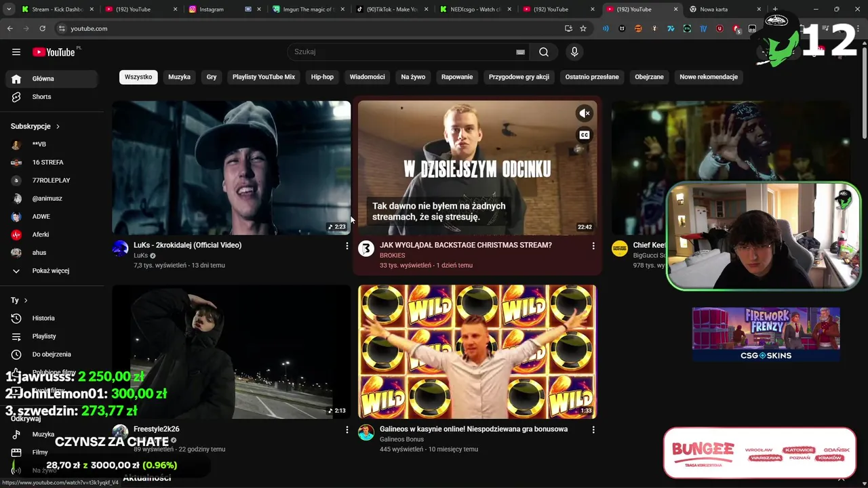868x488 pixels.
Task: Open LuKs 2krokidalej video title
Action: (187, 245)
